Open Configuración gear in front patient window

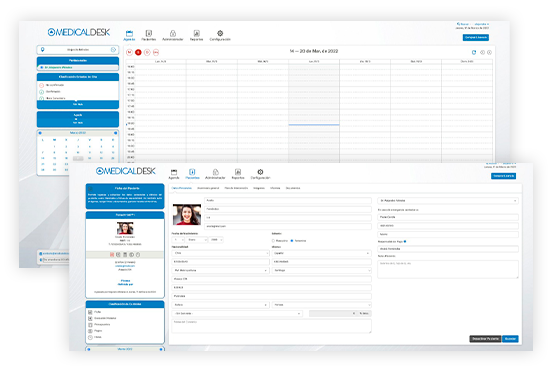(260, 172)
